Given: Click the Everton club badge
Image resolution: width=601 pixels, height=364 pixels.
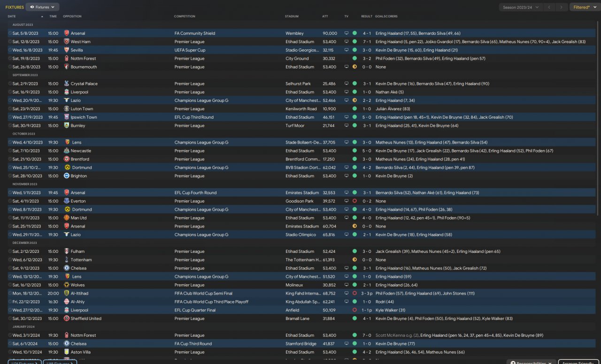Looking at the screenshot, I should click(66, 201).
